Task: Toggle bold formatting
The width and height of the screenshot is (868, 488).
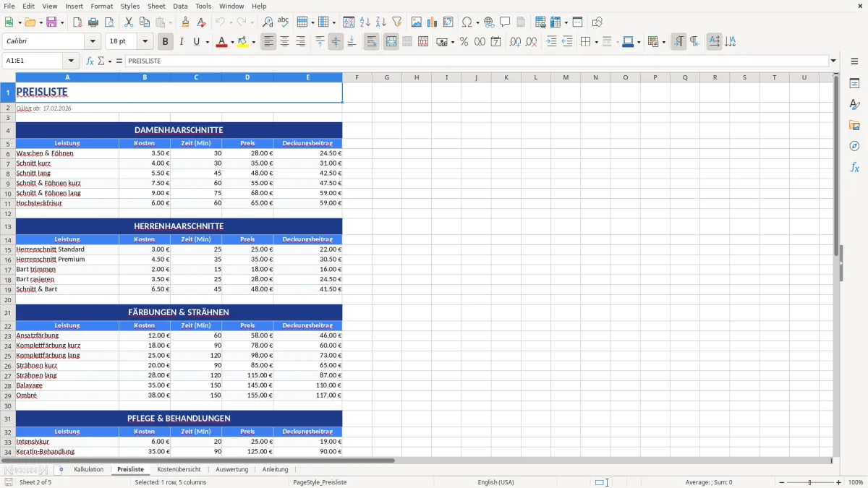Action: coord(165,41)
